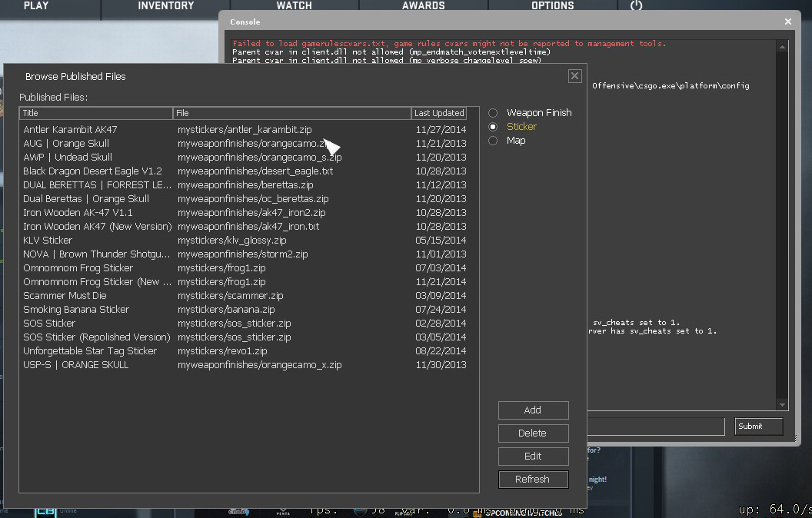Select the Sticker radio button
812x518 pixels.
point(493,127)
